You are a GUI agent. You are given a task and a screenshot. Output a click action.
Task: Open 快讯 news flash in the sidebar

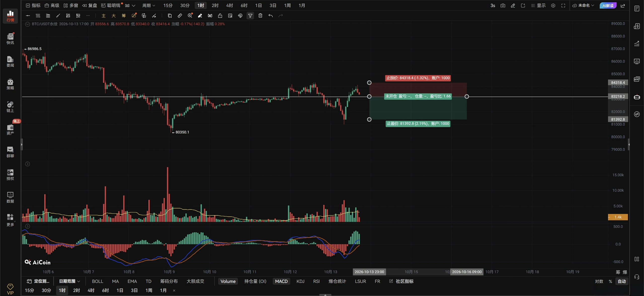10,39
